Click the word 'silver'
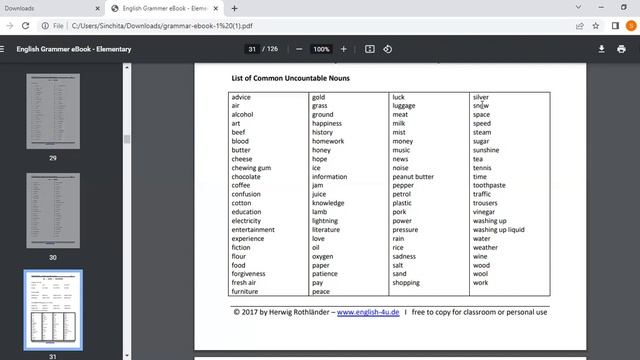This screenshot has height=360, width=640. coord(480,97)
